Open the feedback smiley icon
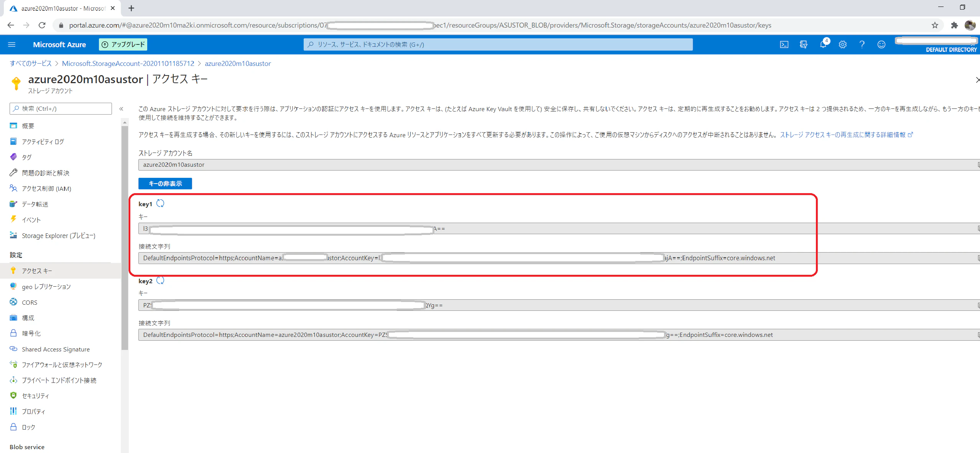 coord(881,44)
